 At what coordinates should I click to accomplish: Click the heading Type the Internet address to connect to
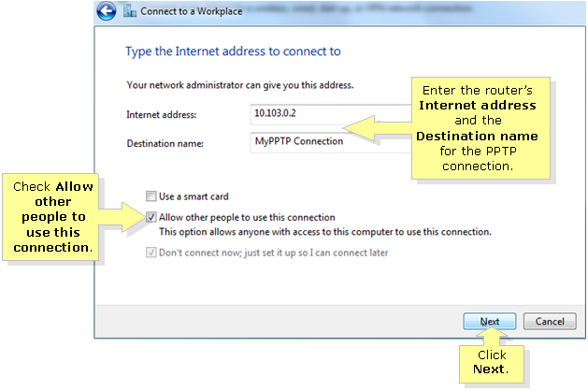233,51
